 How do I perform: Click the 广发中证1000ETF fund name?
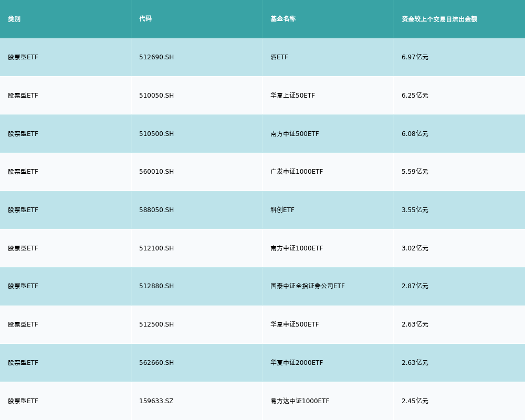pos(297,172)
